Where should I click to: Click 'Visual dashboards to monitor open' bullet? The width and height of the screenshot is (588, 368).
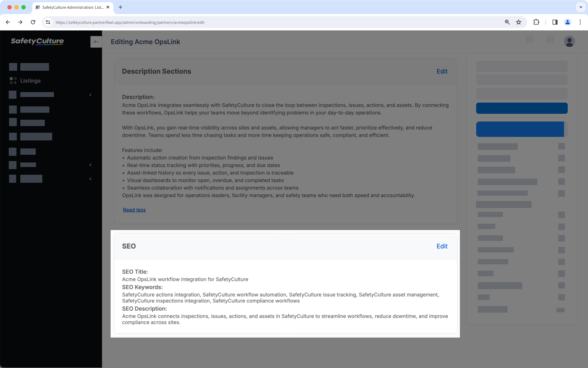pyautogui.click(x=205, y=180)
